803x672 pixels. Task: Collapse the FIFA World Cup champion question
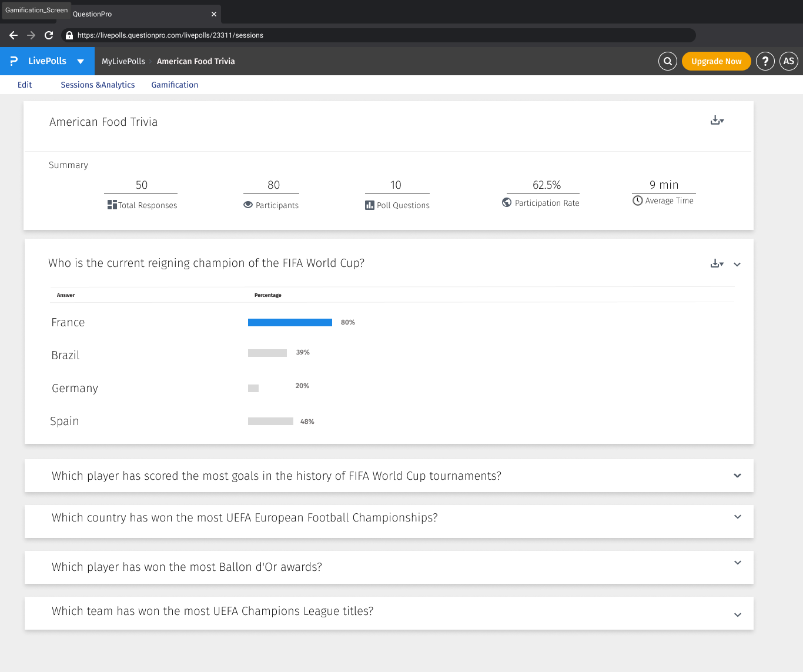point(737,265)
